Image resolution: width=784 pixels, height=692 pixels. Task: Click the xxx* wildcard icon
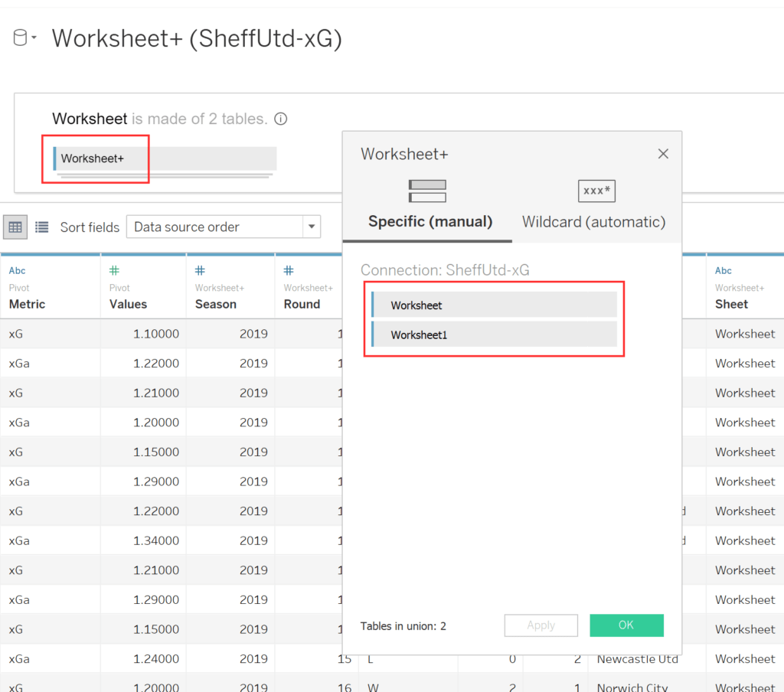click(x=596, y=191)
